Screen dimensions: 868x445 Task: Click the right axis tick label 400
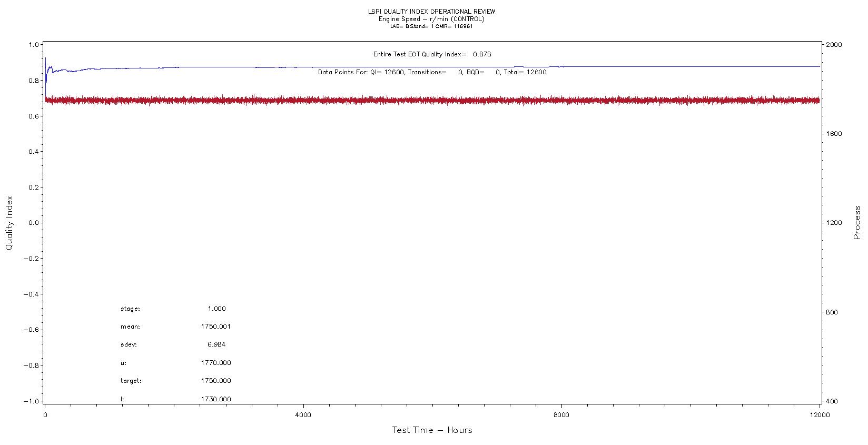click(833, 401)
